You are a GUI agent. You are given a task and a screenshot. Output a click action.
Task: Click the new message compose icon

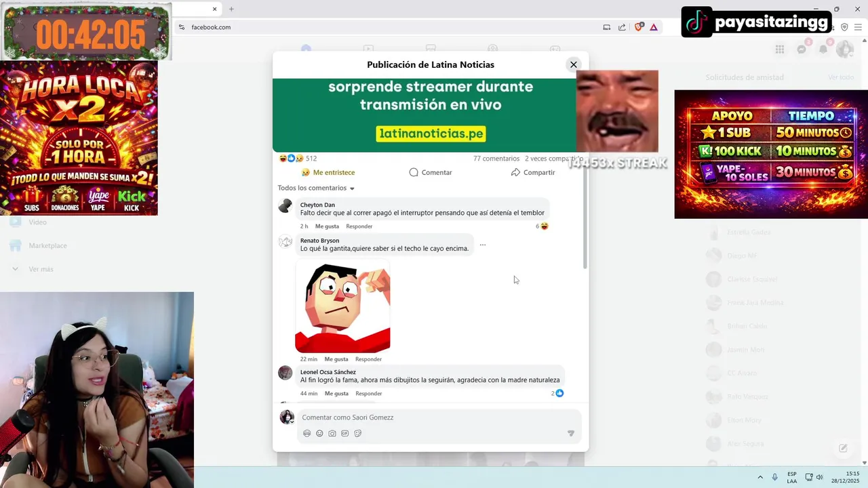point(843,448)
